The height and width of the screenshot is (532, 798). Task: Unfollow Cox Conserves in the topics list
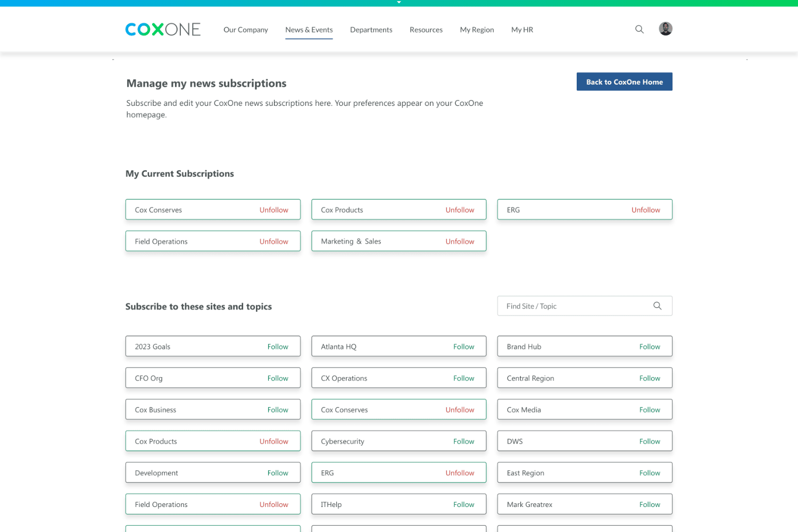click(460, 410)
